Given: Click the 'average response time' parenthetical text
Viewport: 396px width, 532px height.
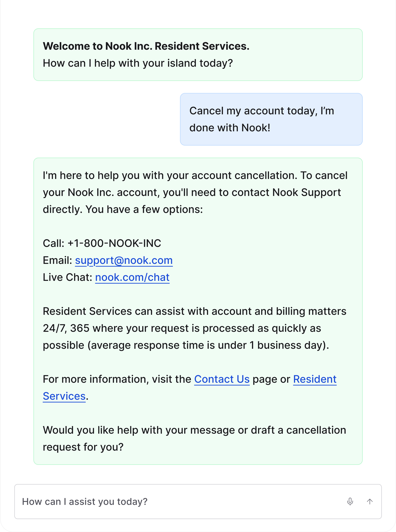Looking at the screenshot, I should click(208, 345).
